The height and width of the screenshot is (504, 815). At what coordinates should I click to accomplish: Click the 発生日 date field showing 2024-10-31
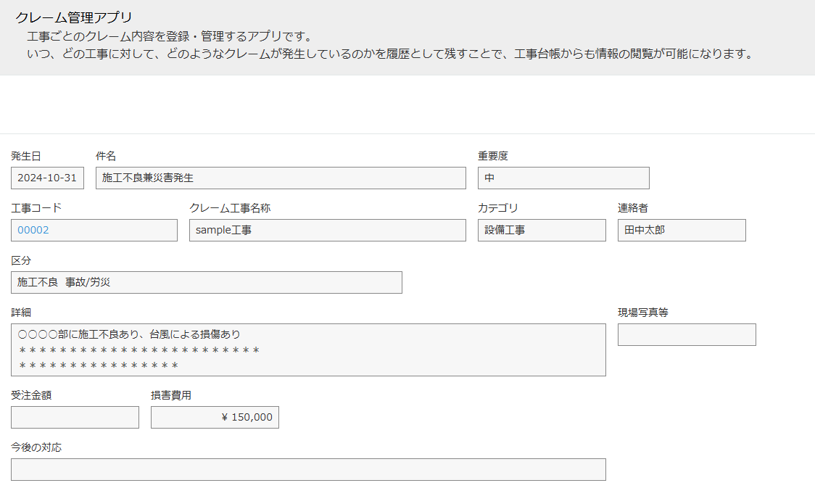pos(47,178)
